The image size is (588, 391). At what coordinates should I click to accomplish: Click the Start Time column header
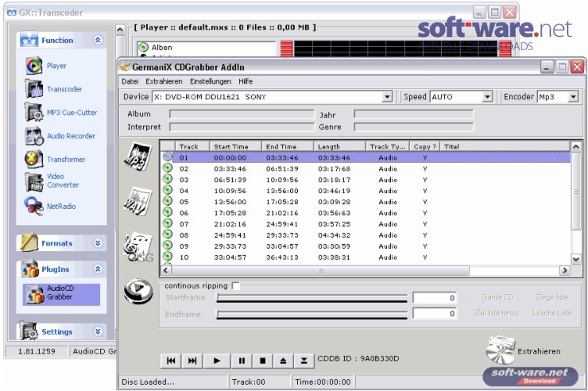coord(235,146)
